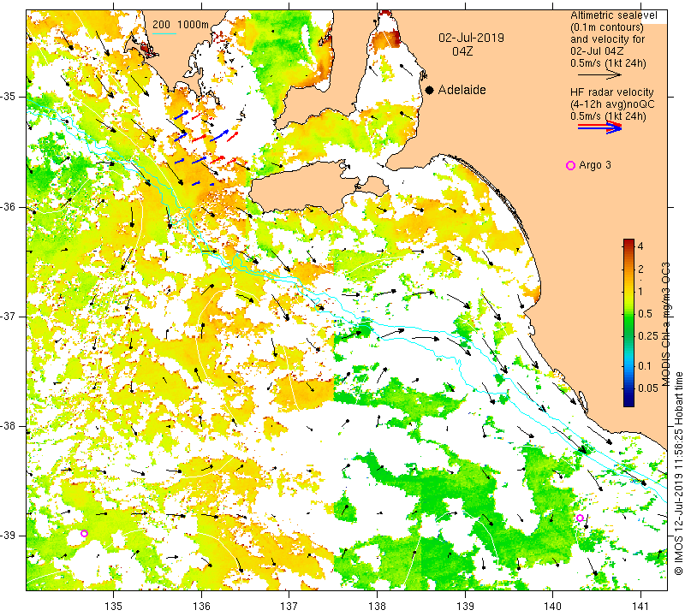This screenshot has width=685, height=616.
Task: Click the date label 02-Jul-2019
Action: [x=472, y=38]
